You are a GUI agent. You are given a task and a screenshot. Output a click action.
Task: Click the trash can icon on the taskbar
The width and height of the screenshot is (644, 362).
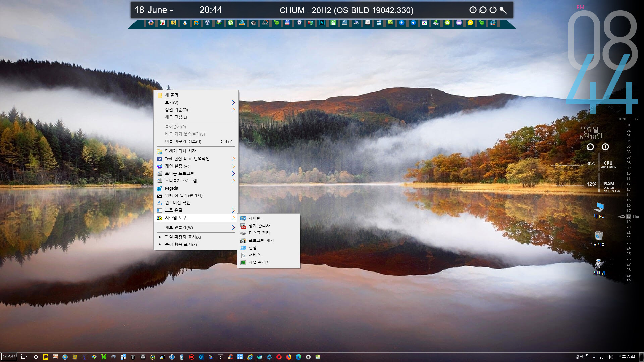(x=133, y=357)
